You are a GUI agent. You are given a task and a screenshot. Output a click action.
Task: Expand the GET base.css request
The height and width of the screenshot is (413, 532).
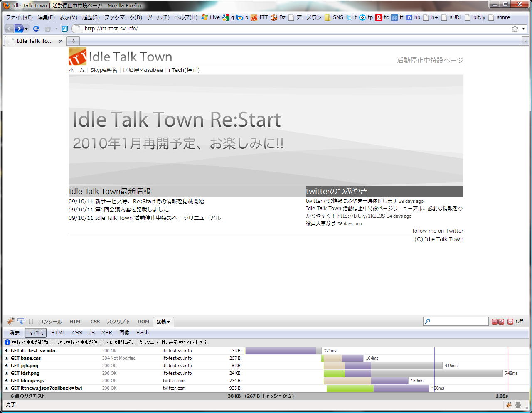[7, 358]
